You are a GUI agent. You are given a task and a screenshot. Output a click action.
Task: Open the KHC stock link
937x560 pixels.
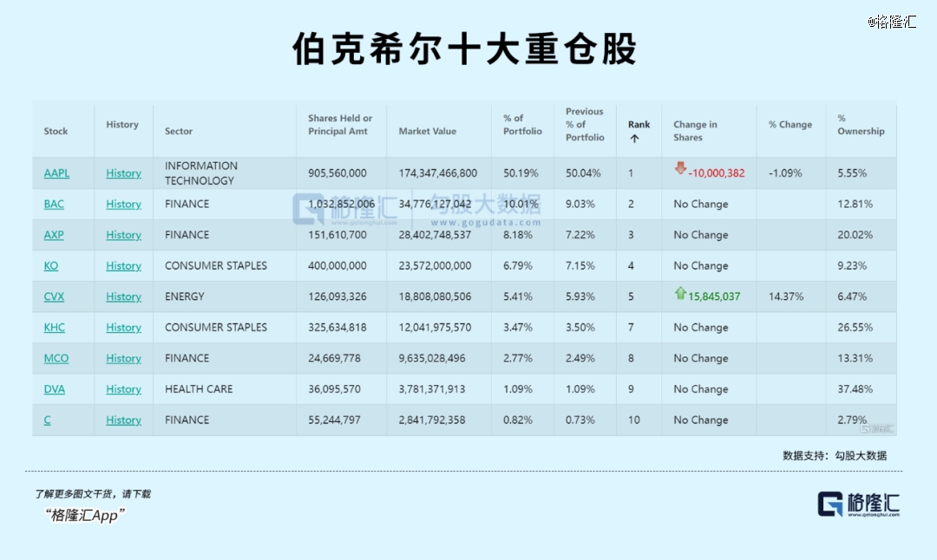[55, 327]
